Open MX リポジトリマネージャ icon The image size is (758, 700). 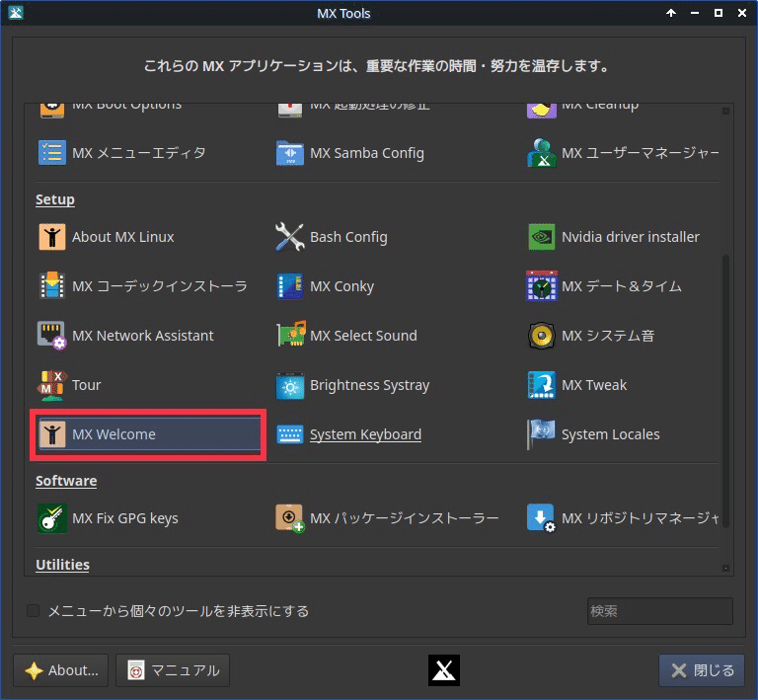tap(542, 518)
